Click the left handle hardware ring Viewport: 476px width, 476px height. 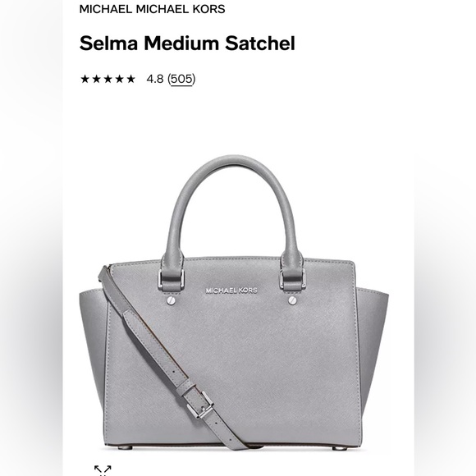click(172, 279)
